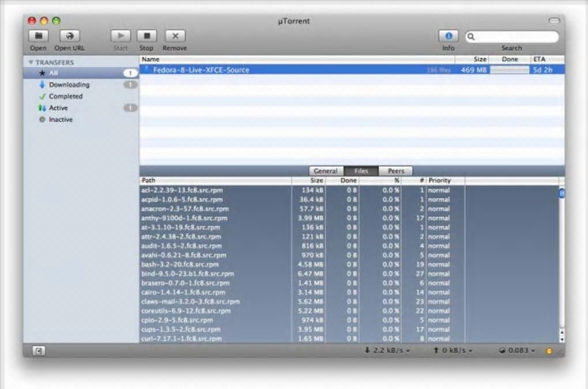Select file avahi-0.6.21-8.fc8.src.rpm
The height and width of the screenshot is (389, 588).
[x=184, y=255]
